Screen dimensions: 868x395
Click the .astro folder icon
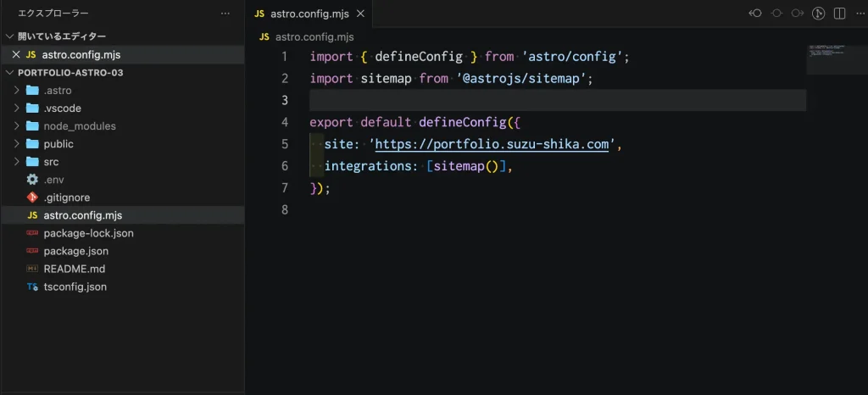click(32, 90)
